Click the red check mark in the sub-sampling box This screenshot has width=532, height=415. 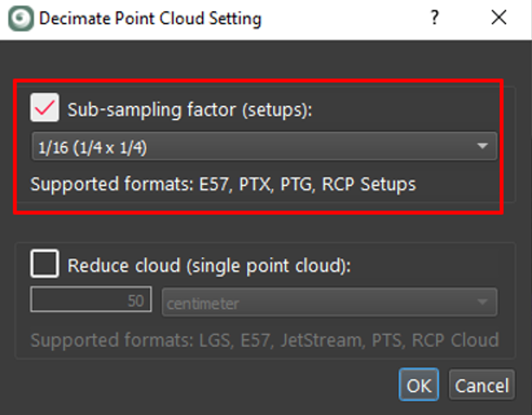pos(44,109)
